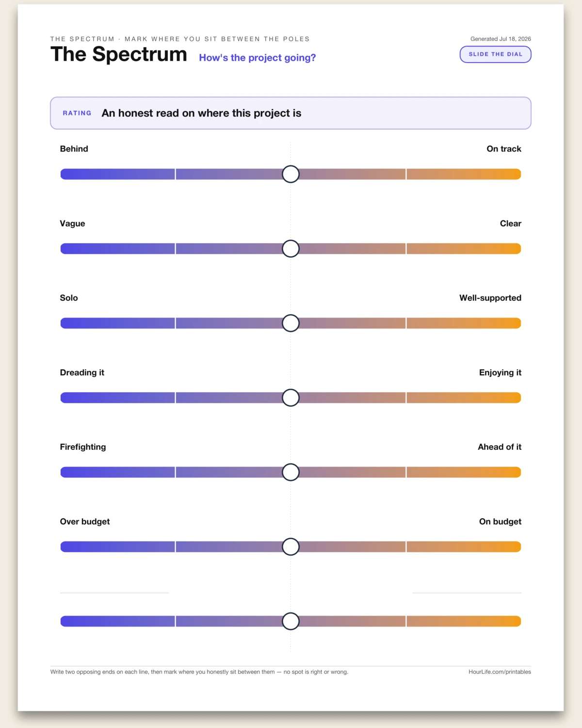Click the Vague–Clear slider handle
Screen dimensions: 582x728
coord(291,248)
